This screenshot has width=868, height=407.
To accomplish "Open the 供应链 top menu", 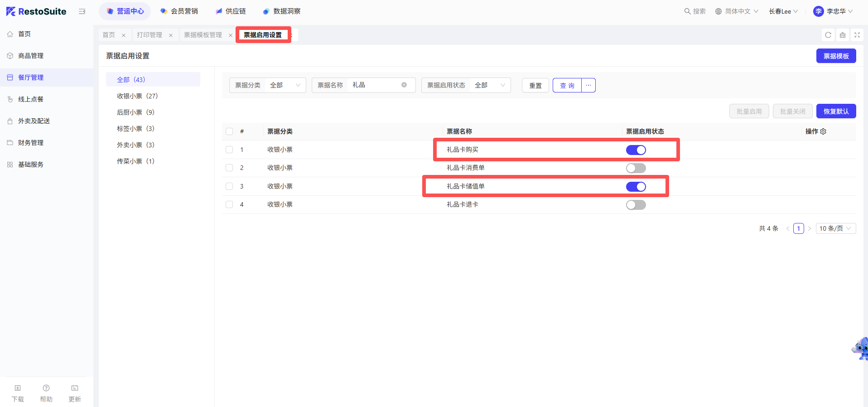I will [231, 11].
